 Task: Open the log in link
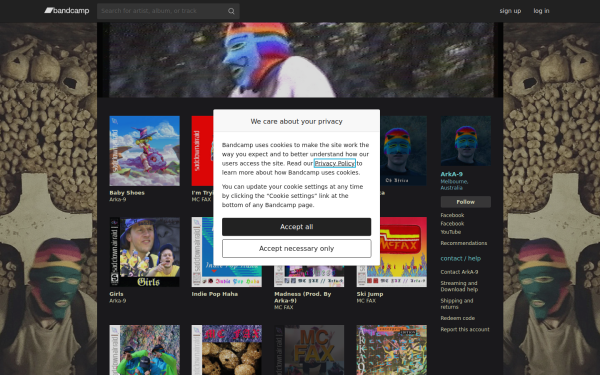[x=541, y=11]
